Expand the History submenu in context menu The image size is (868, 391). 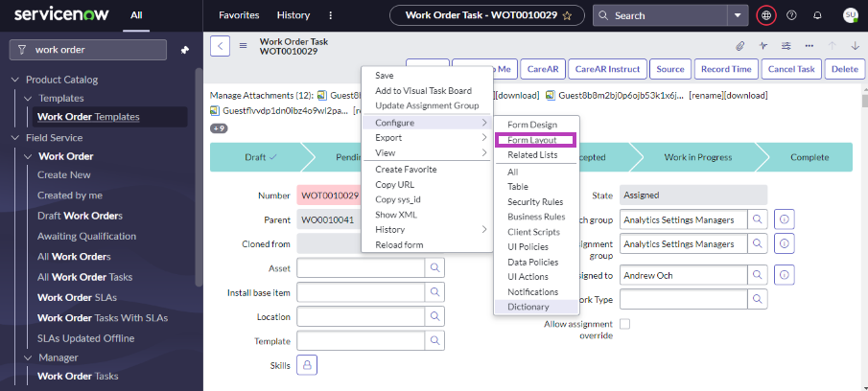coord(427,229)
